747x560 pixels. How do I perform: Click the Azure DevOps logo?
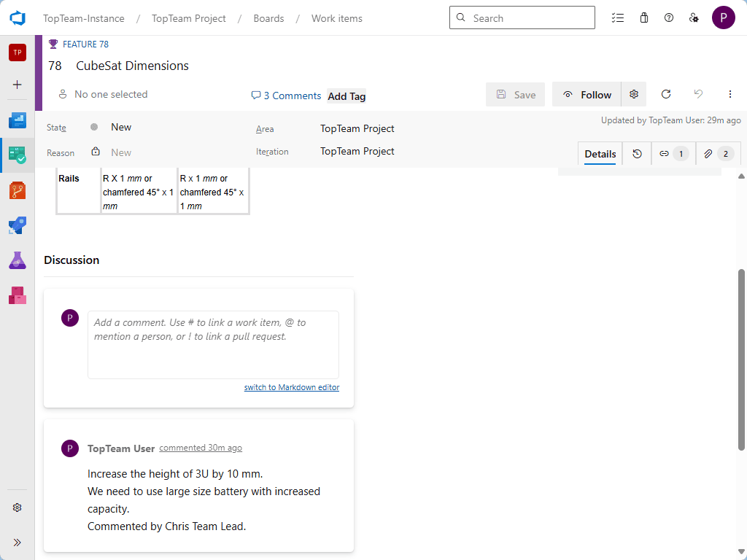point(18,17)
